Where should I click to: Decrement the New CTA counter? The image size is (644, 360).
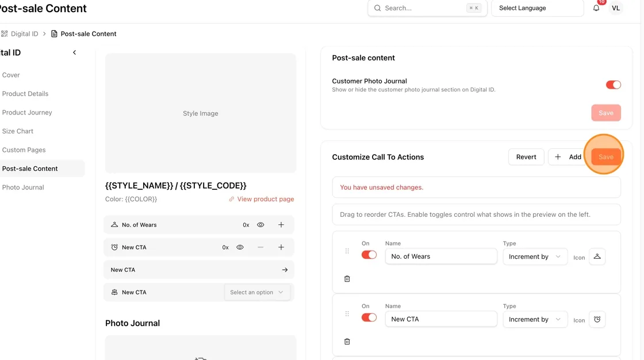[x=260, y=247]
